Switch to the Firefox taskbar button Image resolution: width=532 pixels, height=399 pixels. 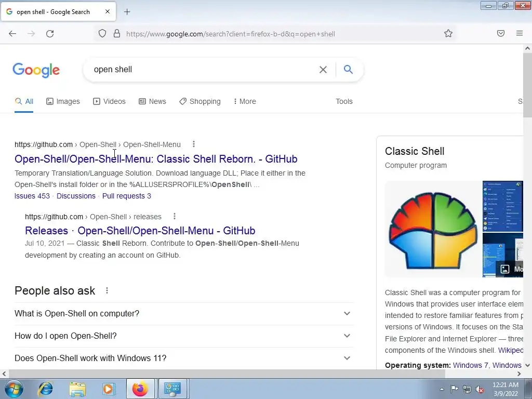pos(140,389)
